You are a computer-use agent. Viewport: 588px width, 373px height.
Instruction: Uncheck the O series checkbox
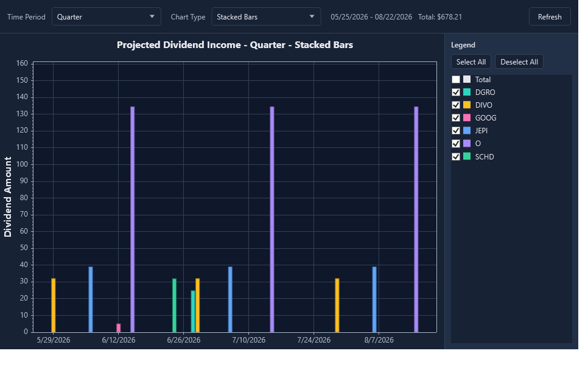point(456,144)
